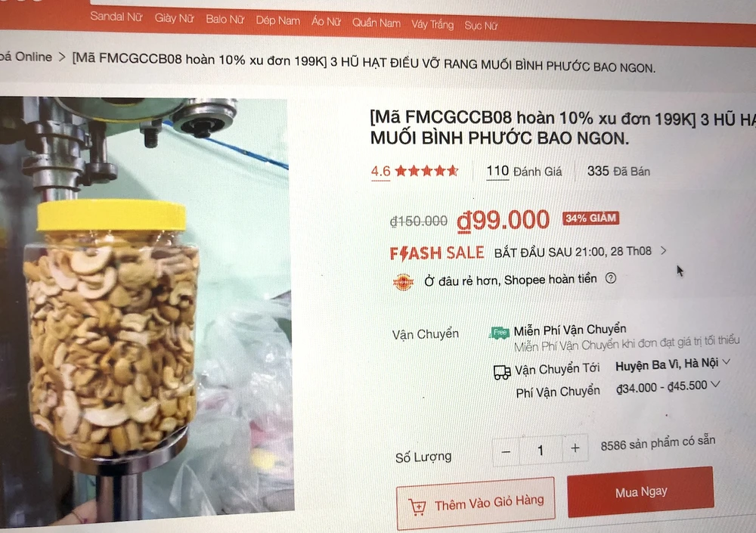Click the help question-mark icon beside Shopee hoàn tiền
756x533 pixels.
point(610,278)
